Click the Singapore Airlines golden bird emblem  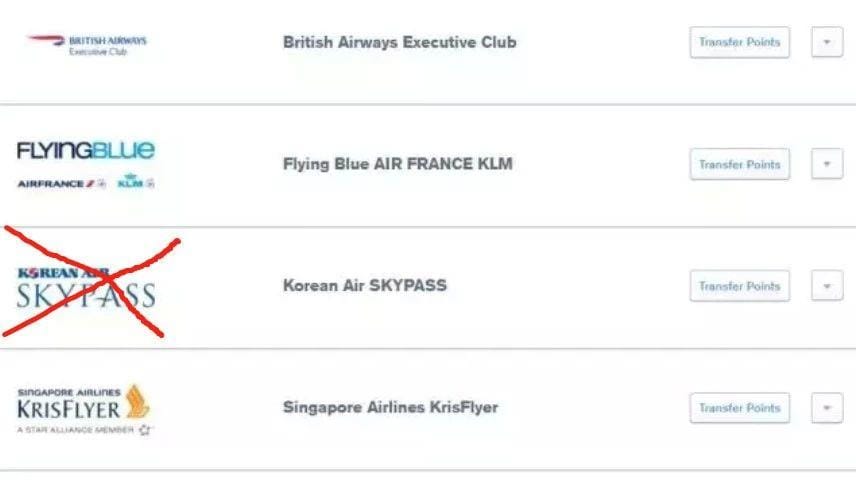point(138,401)
